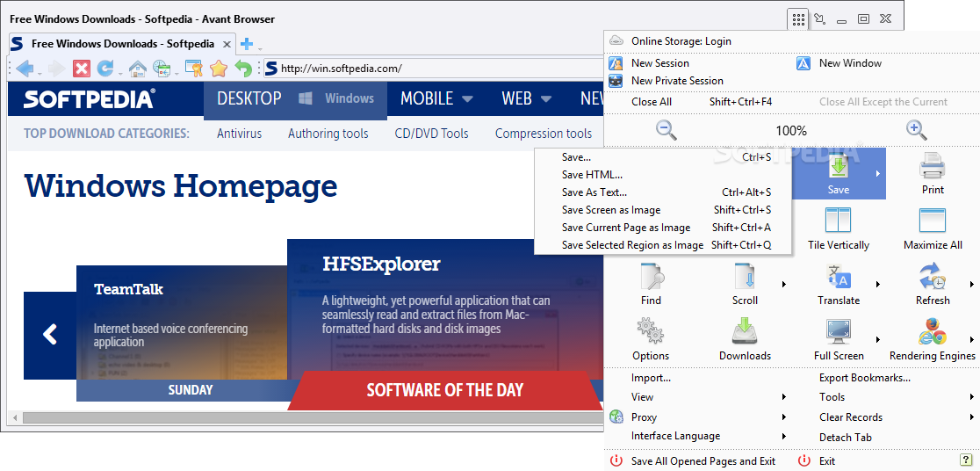Pick Save Selected Region as Image
980x471 pixels.
click(663, 245)
